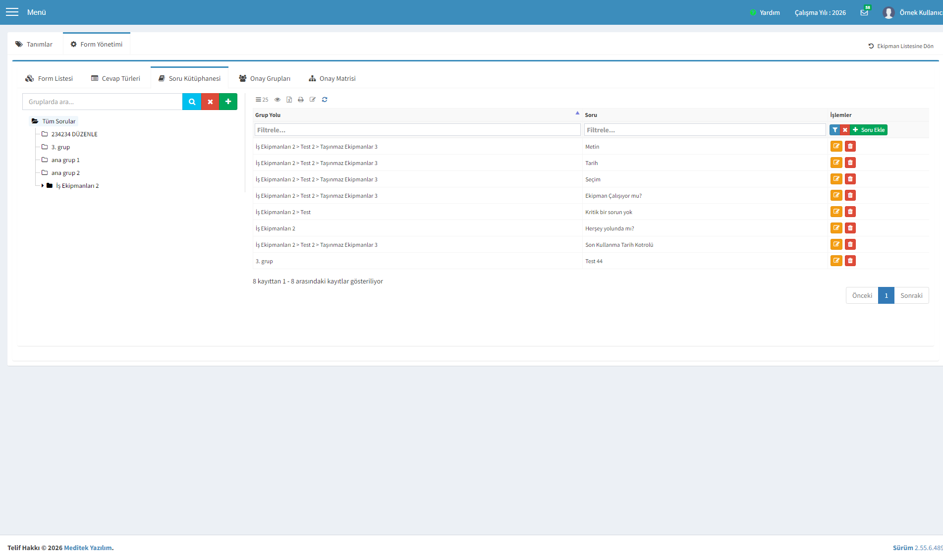943x560 pixels.
Task: Edit the 'Test 44' question
Action: tap(836, 261)
